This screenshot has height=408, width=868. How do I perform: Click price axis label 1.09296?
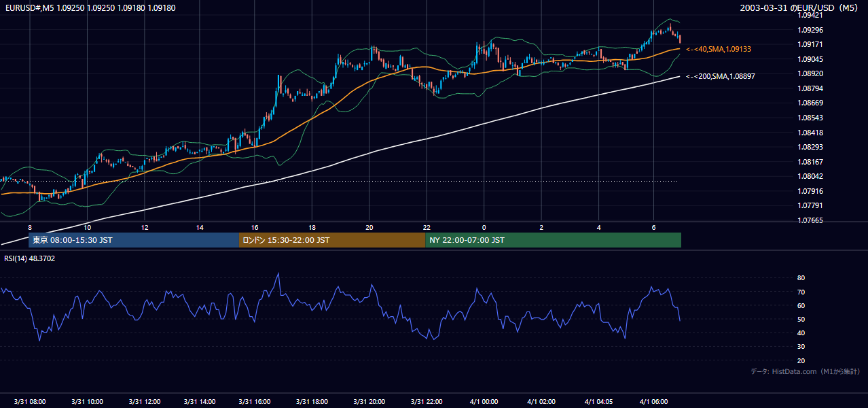coord(810,30)
